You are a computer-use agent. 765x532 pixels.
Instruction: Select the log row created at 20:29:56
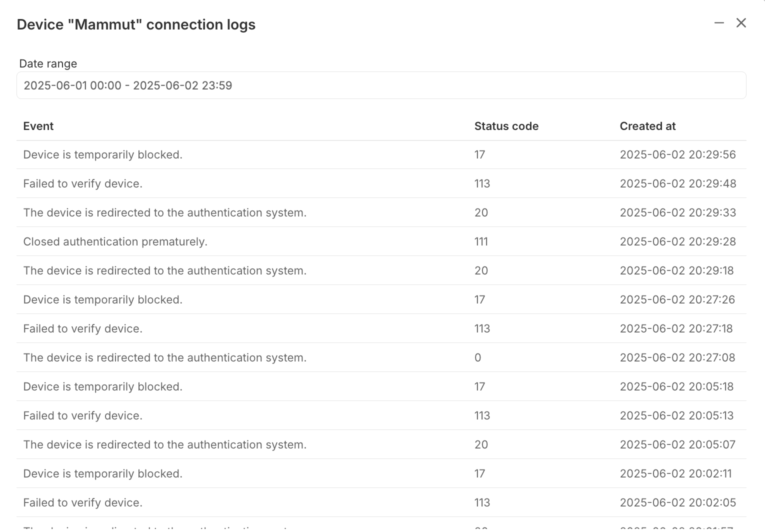[381, 155]
